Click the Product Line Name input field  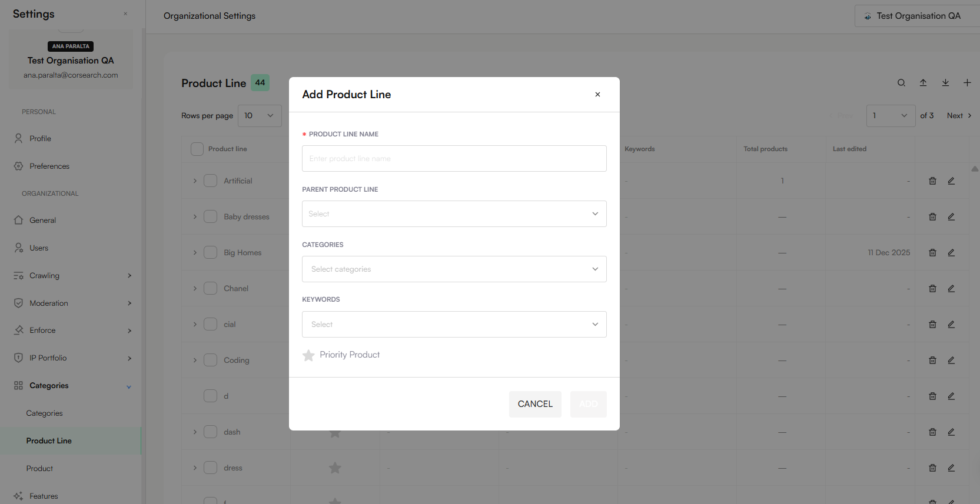(x=454, y=159)
